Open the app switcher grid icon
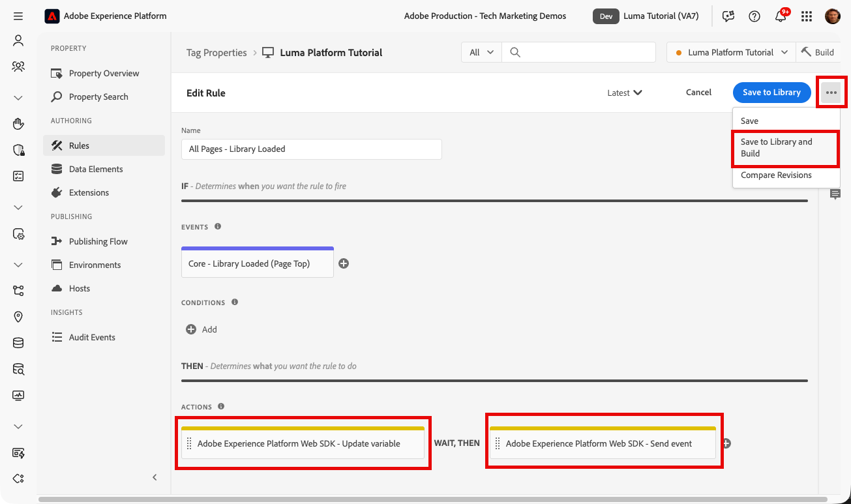The image size is (851, 504). click(x=807, y=16)
